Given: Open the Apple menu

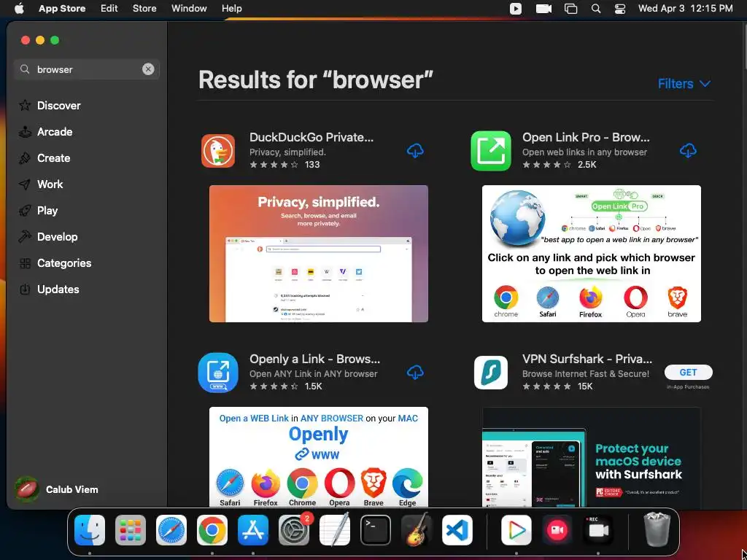Looking at the screenshot, I should click(19, 8).
